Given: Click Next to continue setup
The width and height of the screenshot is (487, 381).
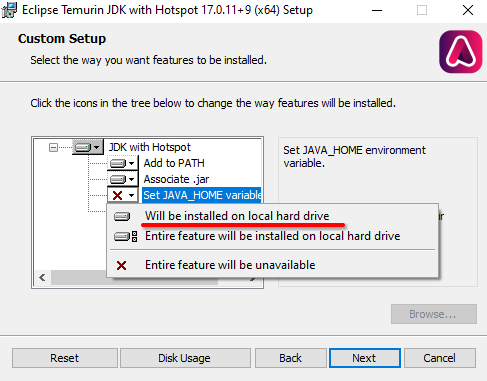Looking at the screenshot, I should (x=365, y=358).
